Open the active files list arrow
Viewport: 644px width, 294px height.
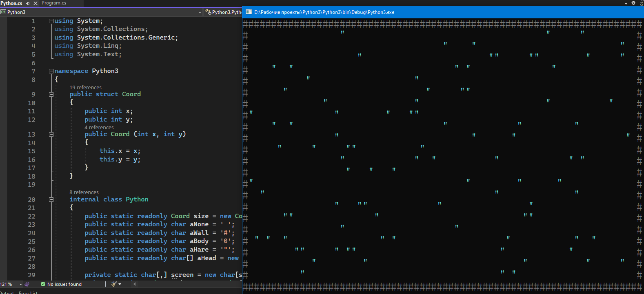point(626,3)
